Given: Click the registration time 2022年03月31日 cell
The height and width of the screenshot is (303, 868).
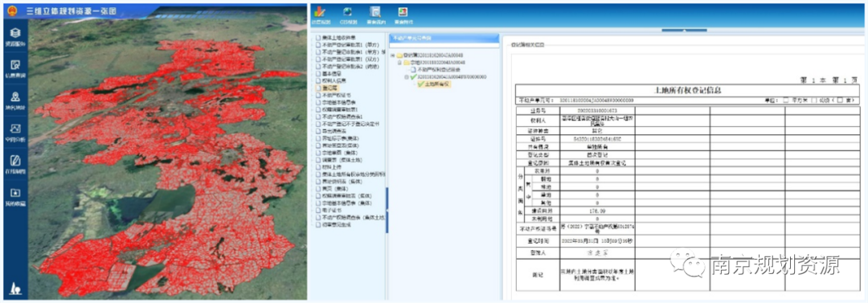Looking at the screenshot, I should coord(596,241).
